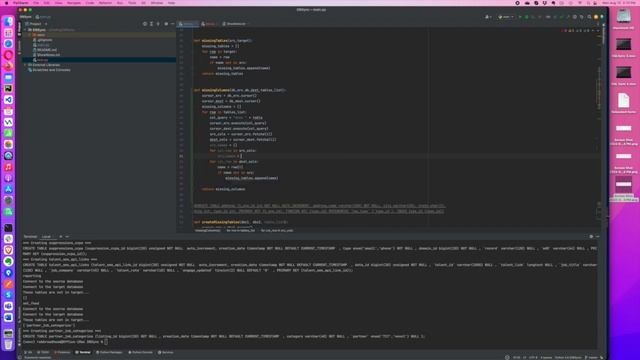This screenshot has width=640, height=360.
Task: Launch Brave browser from the Dock
Action: (x=8, y=250)
